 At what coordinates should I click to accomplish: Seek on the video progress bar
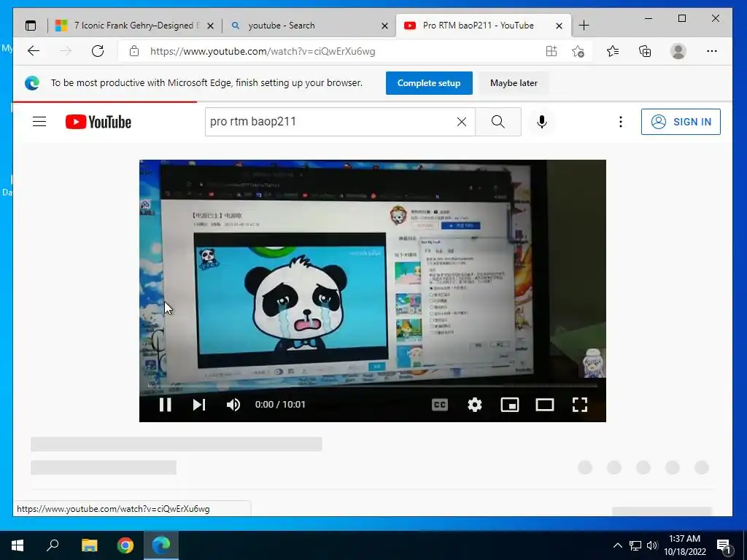[x=373, y=385]
